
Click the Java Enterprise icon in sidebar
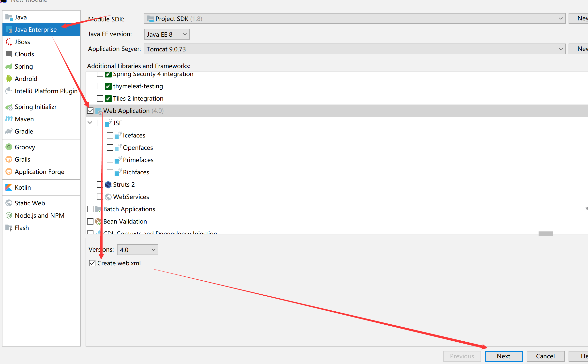click(x=9, y=30)
